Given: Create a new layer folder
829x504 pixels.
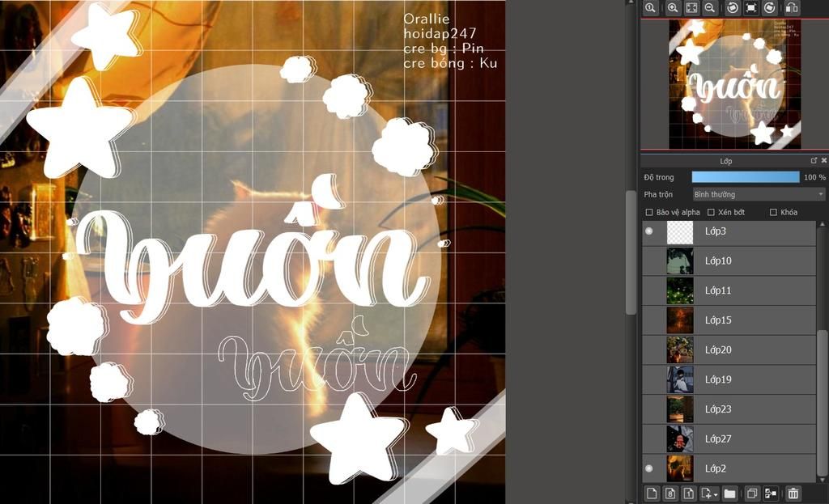Looking at the screenshot, I should click(x=729, y=493).
